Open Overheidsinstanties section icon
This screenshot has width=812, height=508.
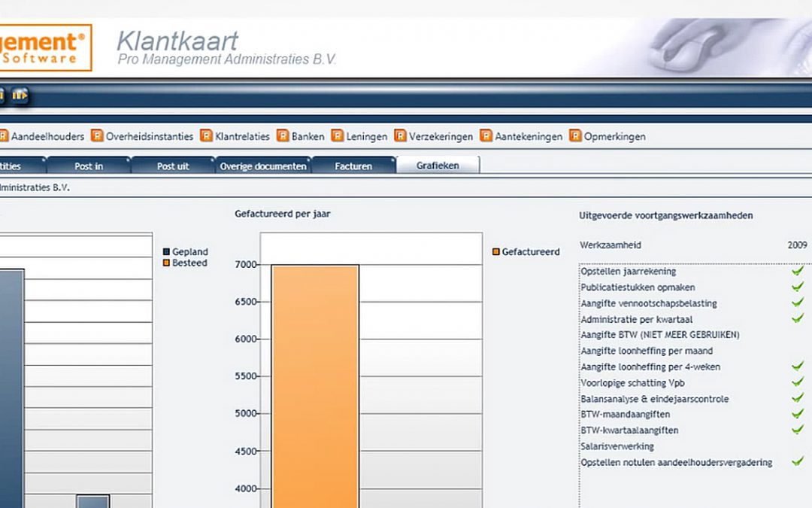tap(97, 135)
